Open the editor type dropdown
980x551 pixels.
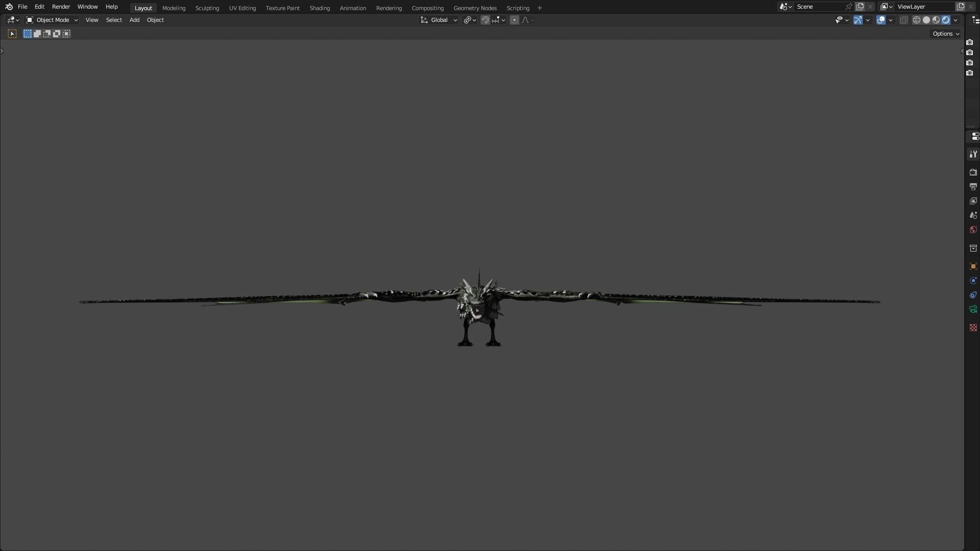[x=13, y=20]
